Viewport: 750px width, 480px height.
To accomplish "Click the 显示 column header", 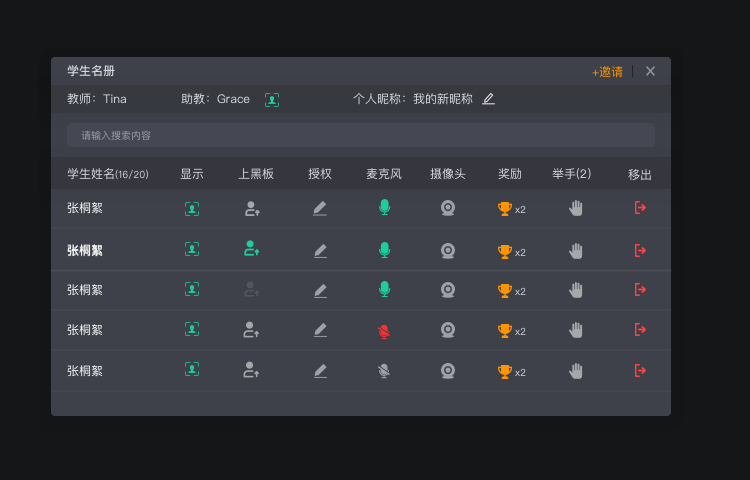I will [x=192, y=174].
